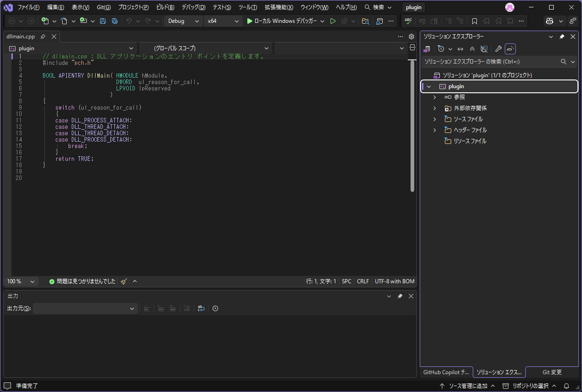Viewport: 582px width, 392px height.
Task: Expand the 外部依存関係 node
Action: [435, 108]
